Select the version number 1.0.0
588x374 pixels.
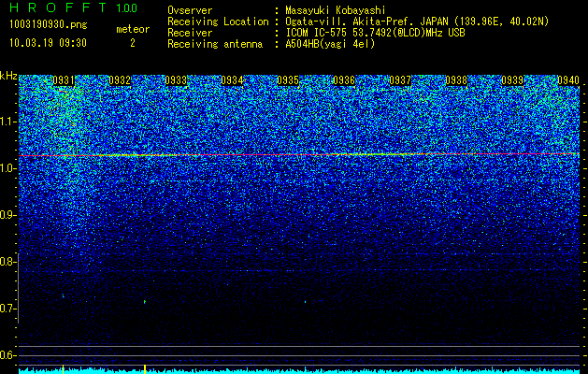tap(127, 7)
